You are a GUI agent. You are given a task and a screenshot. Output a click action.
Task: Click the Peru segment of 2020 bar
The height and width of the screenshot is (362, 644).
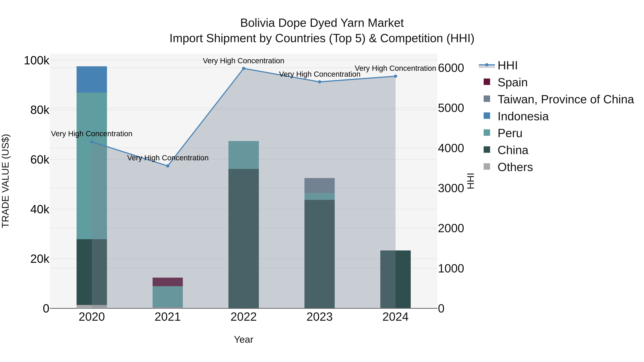tap(92, 166)
